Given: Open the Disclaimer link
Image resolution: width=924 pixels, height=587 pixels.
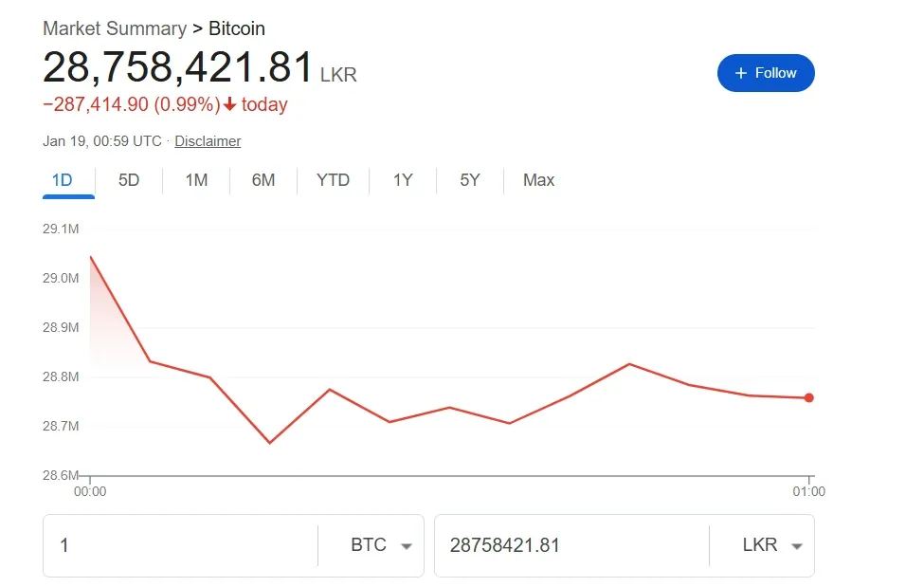Looking at the screenshot, I should point(208,141).
